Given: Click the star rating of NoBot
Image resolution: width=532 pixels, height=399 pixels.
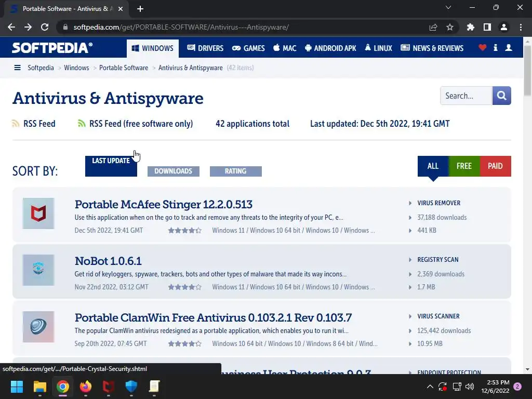Looking at the screenshot, I should click(x=184, y=287).
